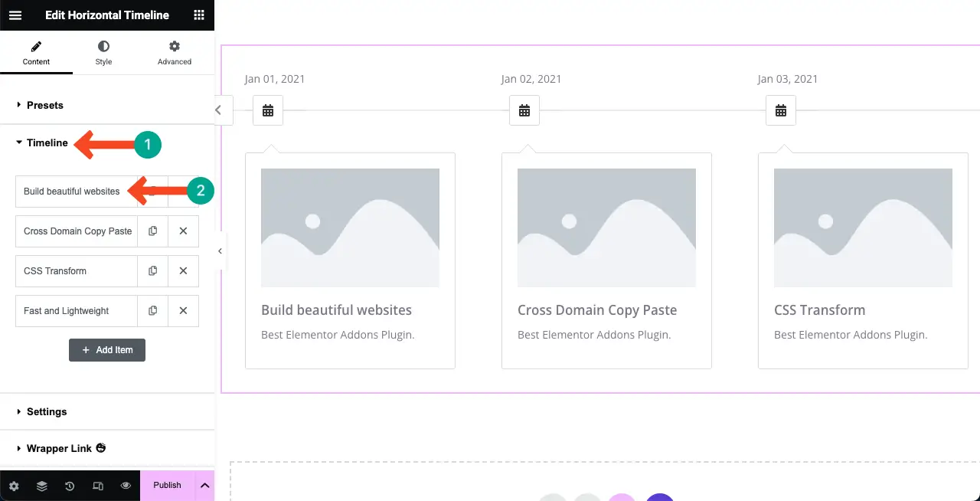Open the Navigator layers icon
980x501 pixels.
pos(41,485)
